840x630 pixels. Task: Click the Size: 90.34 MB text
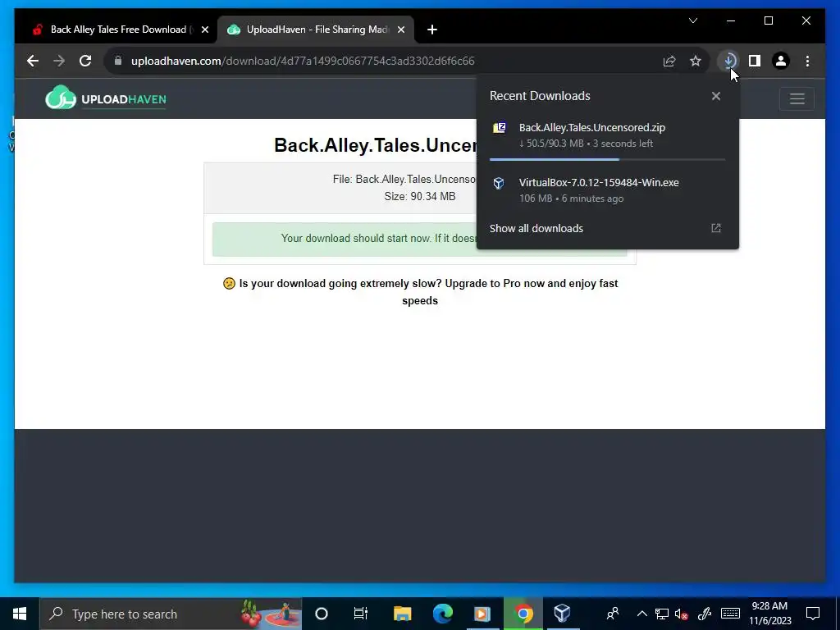[x=419, y=197]
